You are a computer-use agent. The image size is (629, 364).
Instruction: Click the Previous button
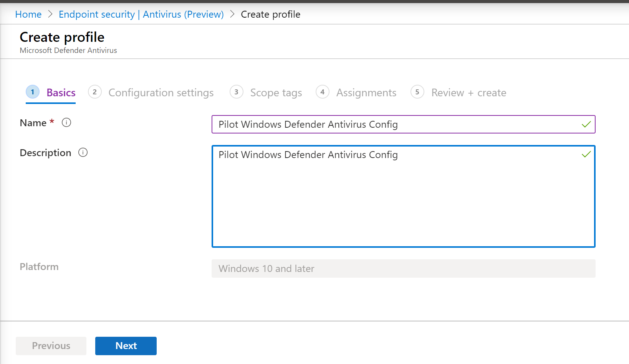(51, 346)
